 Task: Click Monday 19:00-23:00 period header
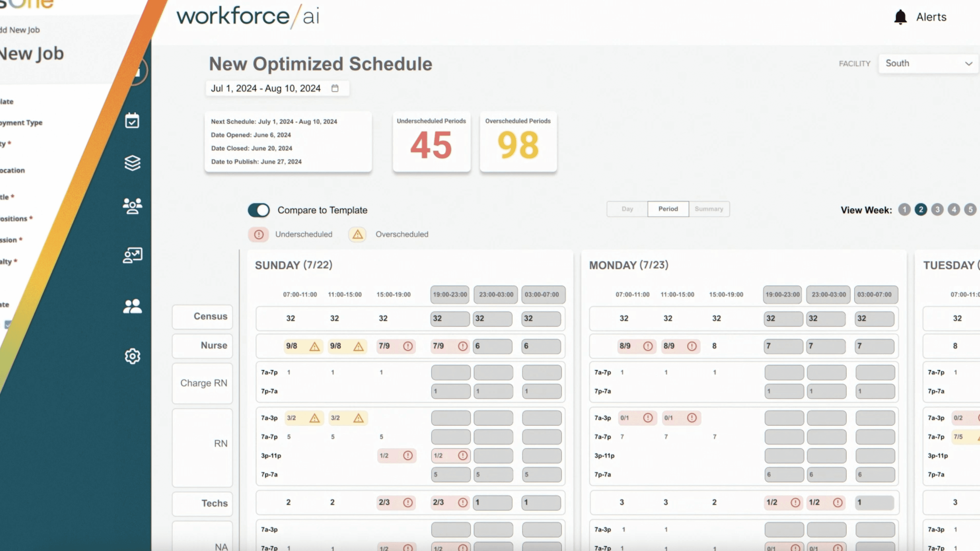click(x=782, y=295)
